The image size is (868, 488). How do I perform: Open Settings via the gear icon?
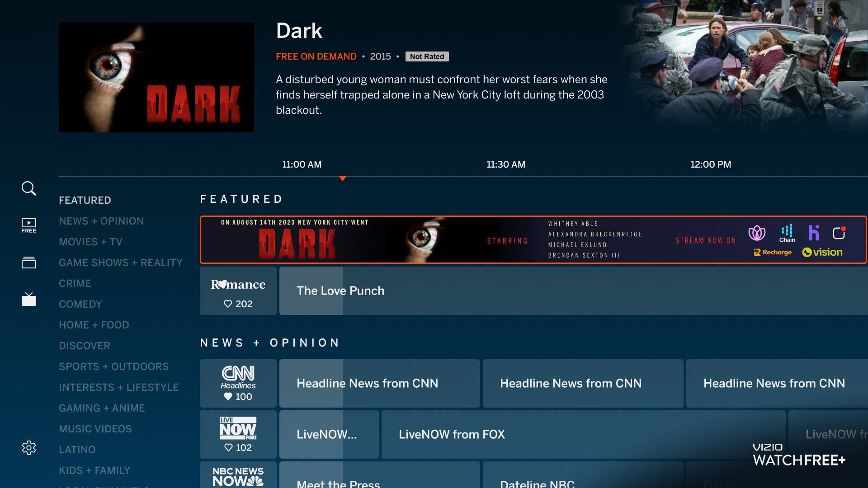point(28,448)
